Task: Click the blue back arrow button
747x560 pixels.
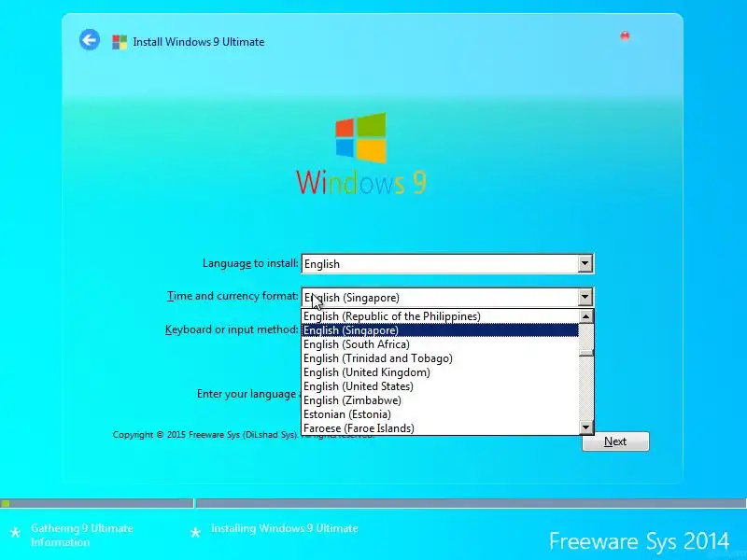Action: tap(90, 39)
